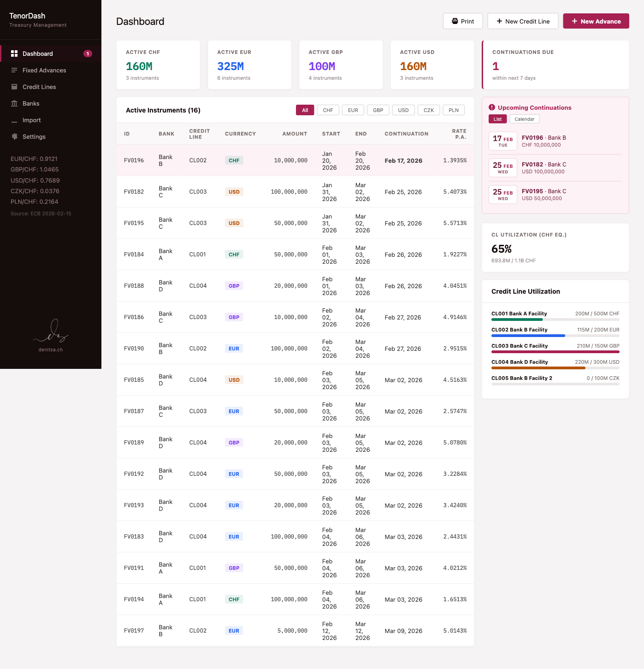Select the EUR currency filter chip
This screenshot has height=669, width=644.
[x=353, y=110]
